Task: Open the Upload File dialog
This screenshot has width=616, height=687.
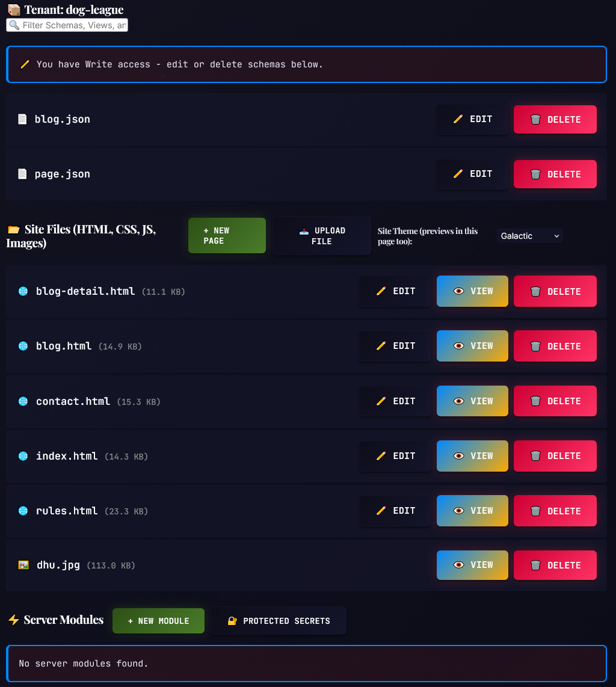Action: (322, 236)
